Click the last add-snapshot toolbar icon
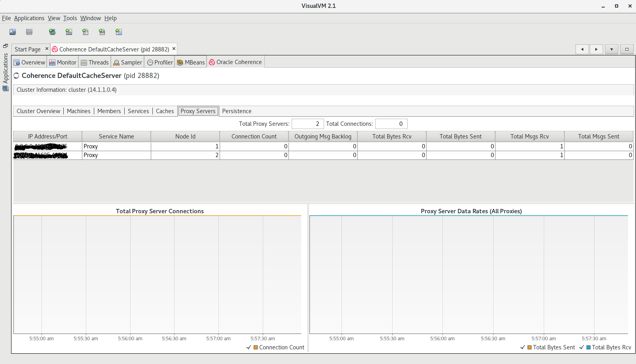636x364 pixels. pos(119,32)
